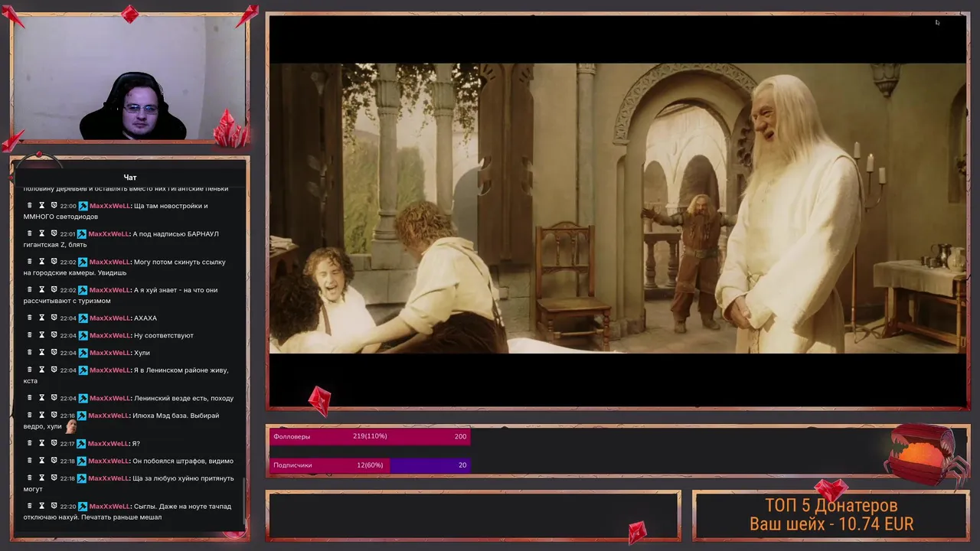Image resolution: width=980 pixels, height=551 pixels.
Task: Click the followers goal target '200'
Action: point(460,436)
